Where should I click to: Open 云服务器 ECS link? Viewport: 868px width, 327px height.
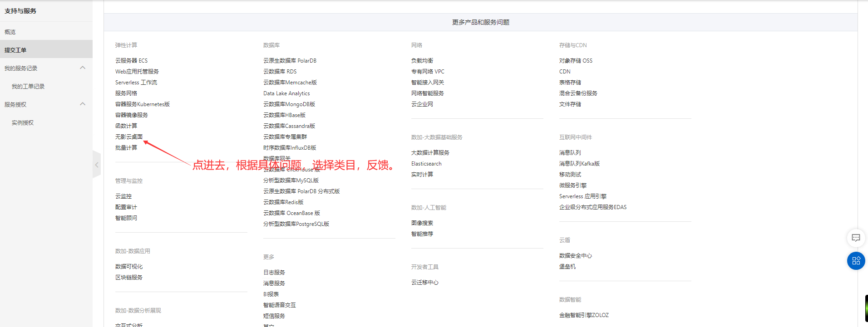pyautogui.click(x=131, y=60)
